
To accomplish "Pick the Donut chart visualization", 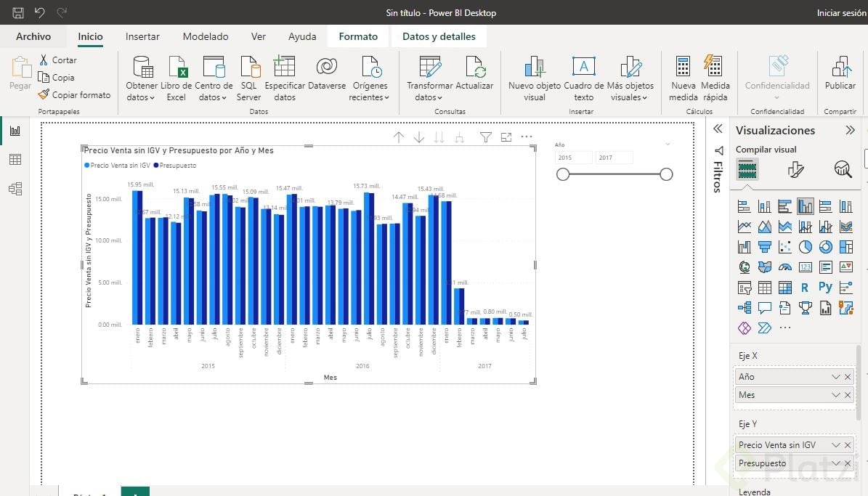I will point(825,247).
